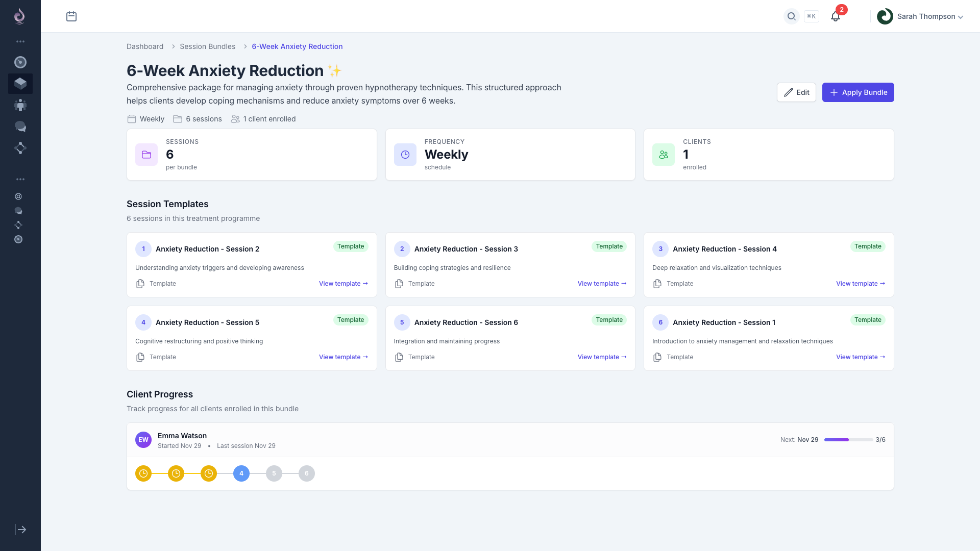
Task: Go to Session Bundles breadcrumb
Action: (x=207, y=46)
